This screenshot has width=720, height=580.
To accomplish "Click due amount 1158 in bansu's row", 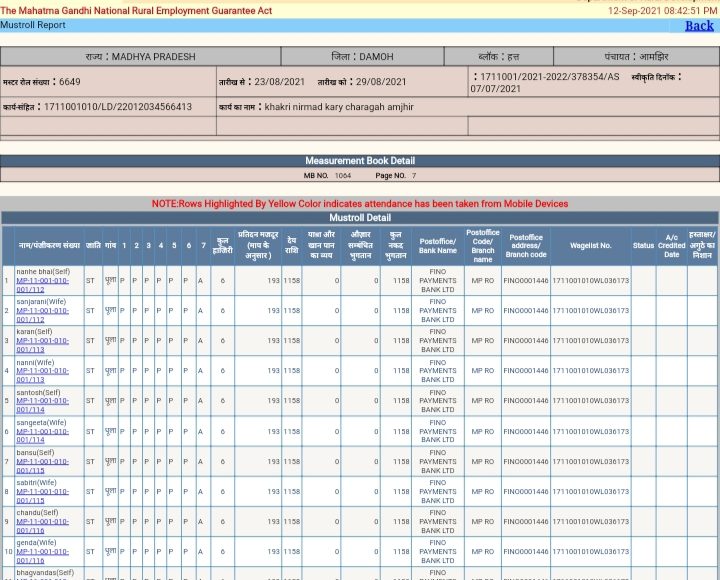I will (292, 462).
